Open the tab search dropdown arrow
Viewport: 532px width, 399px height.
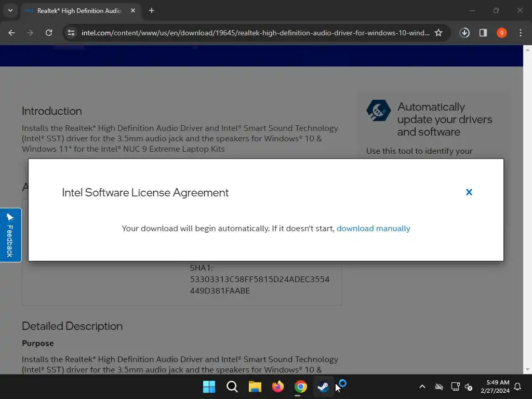pos(10,10)
